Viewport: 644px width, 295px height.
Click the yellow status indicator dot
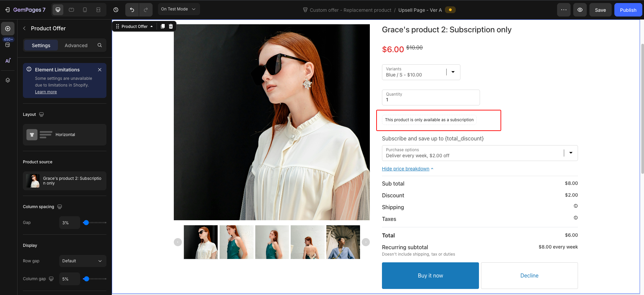(x=450, y=10)
